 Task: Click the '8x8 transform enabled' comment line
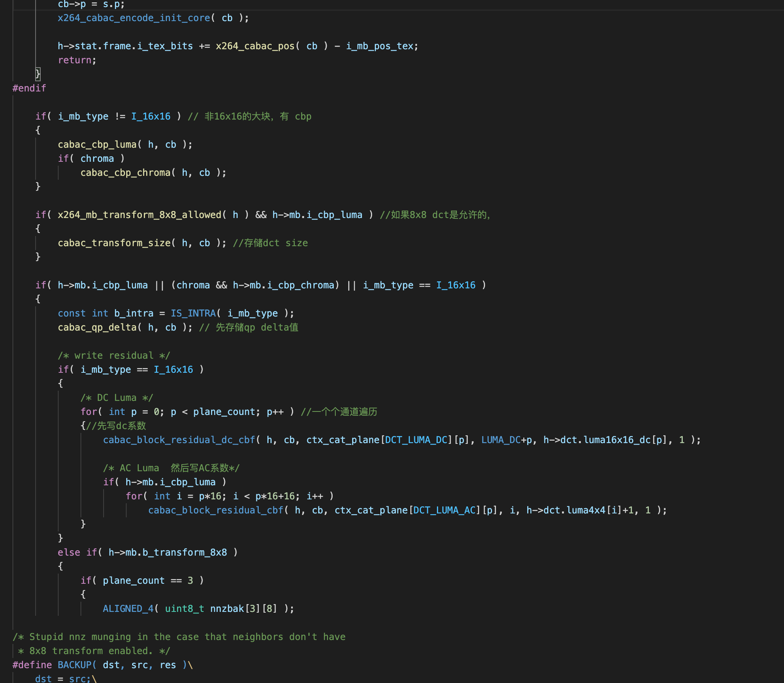click(x=94, y=651)
